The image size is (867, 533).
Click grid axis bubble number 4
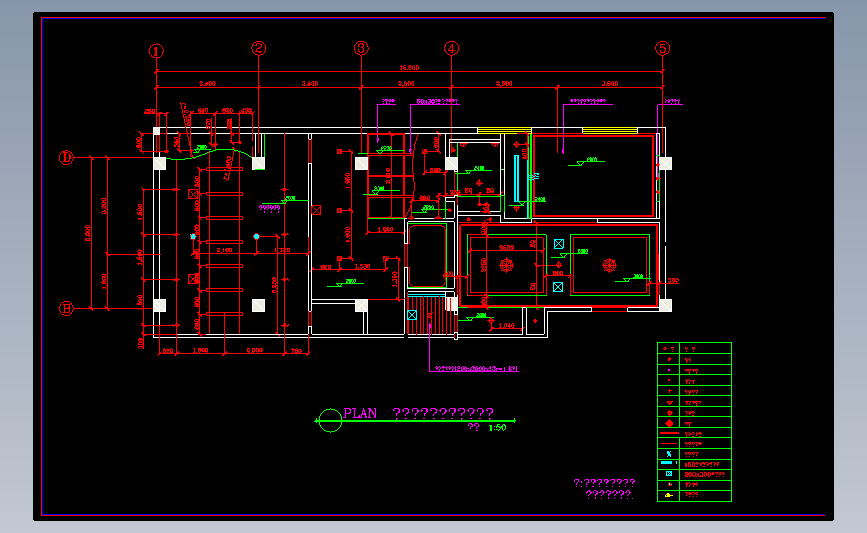click(x=452, y=49)
